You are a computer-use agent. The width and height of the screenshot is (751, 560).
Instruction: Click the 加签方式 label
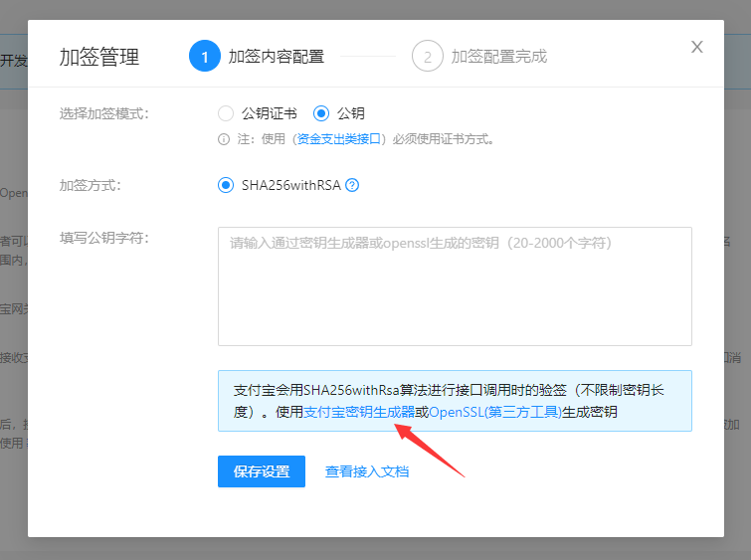(91, 185)
